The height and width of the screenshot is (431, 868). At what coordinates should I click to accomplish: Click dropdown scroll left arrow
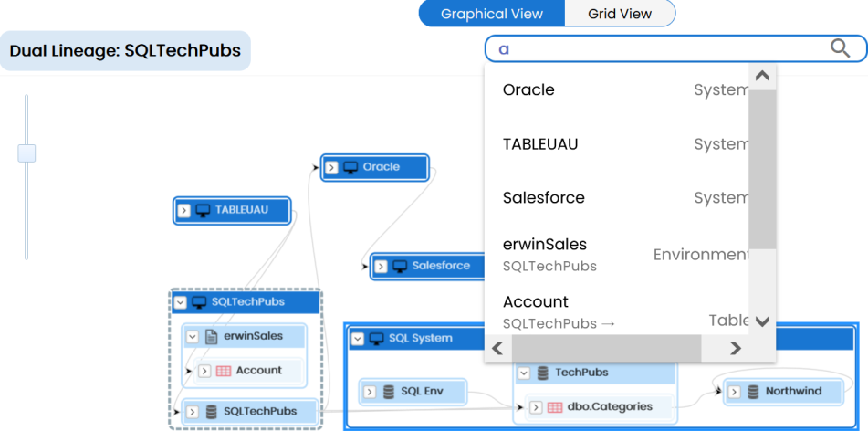(x=497, y=348)
